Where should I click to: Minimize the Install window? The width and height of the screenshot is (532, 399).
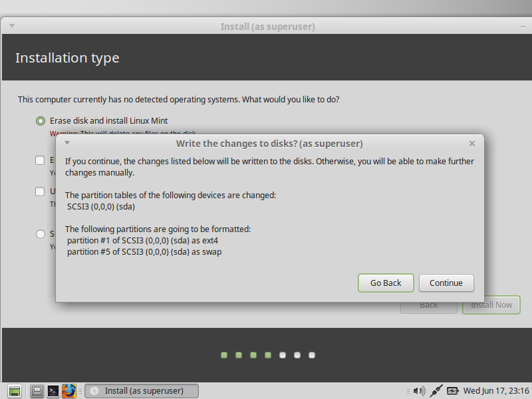[523, 27]
